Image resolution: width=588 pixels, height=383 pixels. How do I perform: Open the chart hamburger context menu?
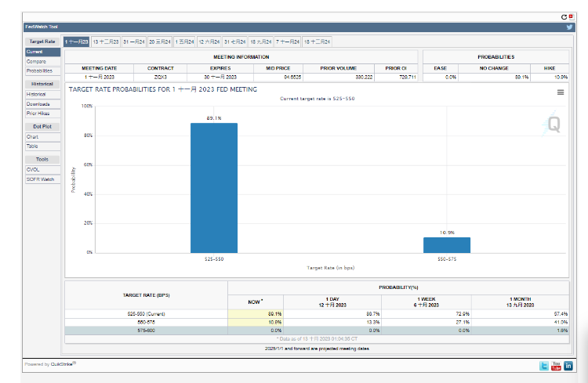(561, 92)
